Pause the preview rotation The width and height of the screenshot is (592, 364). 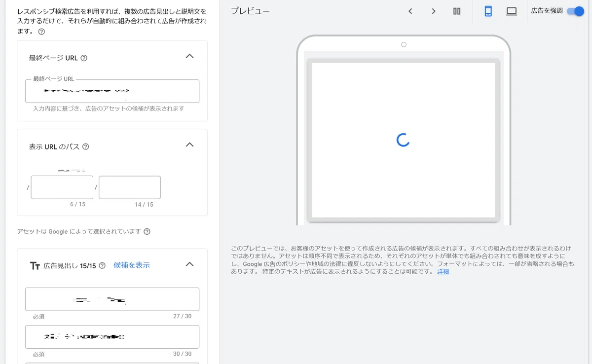pos(457,11)
